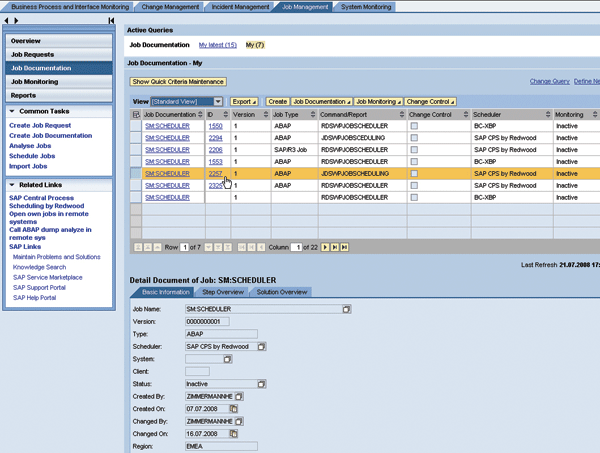This screenshot has height=453, width=600.
Task: Open value help icon beside Job Name field
Action: [347, 310]
